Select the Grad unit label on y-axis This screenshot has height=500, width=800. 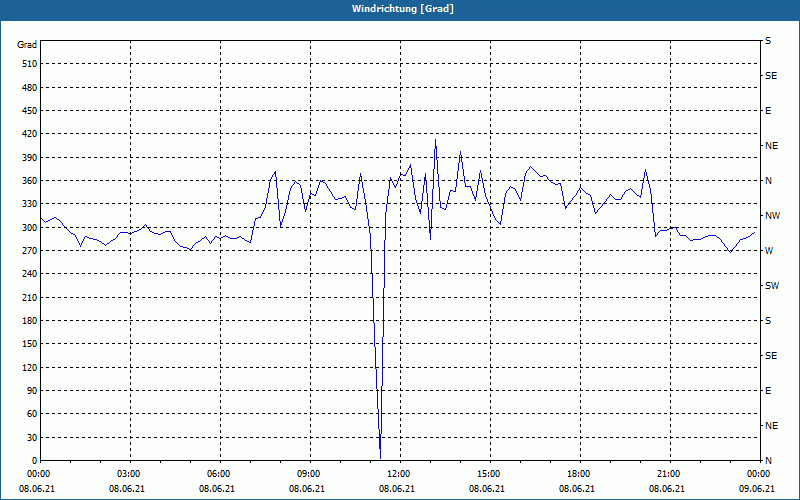click(x=27, y=45)
